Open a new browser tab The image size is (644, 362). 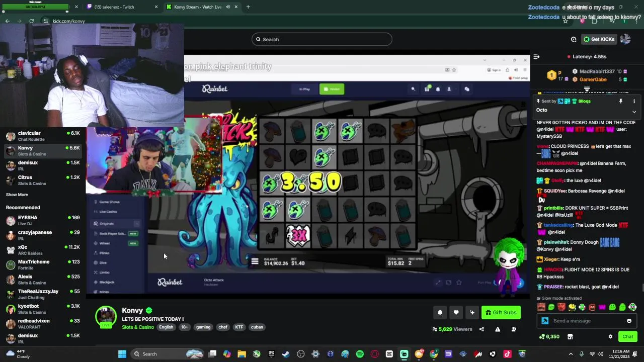(248, 7)
